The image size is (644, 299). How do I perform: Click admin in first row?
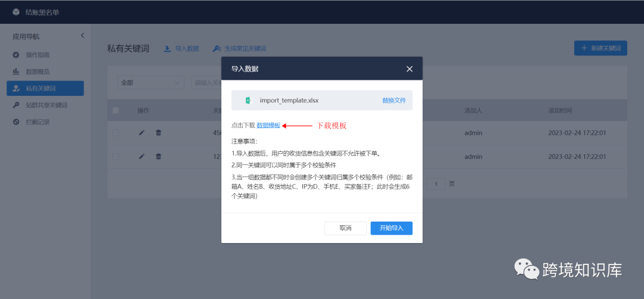[473, 133]
